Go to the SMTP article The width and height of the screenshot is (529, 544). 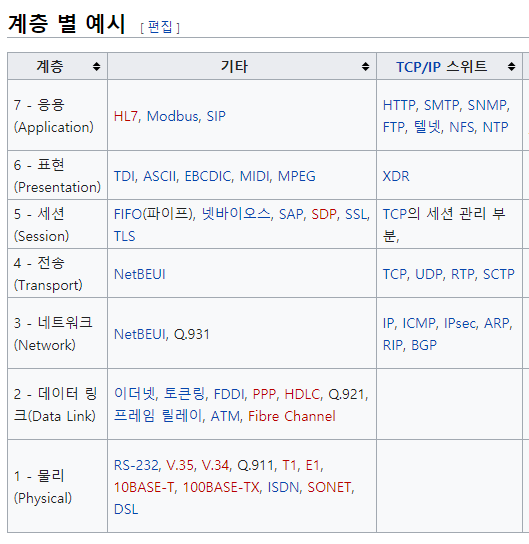[x=441, y=105]
